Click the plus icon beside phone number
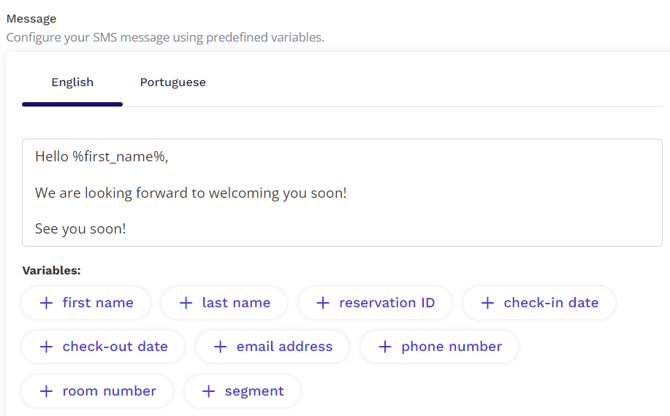This screenshot has width=670, height=416. point(385,347)
